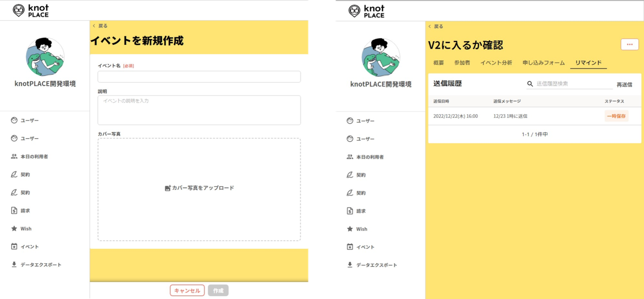
Task: Open the ユーザー section in the sidebar
Action: pos(27,121)
